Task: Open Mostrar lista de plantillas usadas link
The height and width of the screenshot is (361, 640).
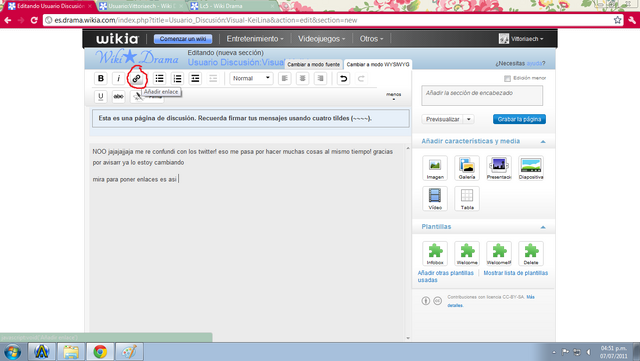Action: tap(516, 273)
